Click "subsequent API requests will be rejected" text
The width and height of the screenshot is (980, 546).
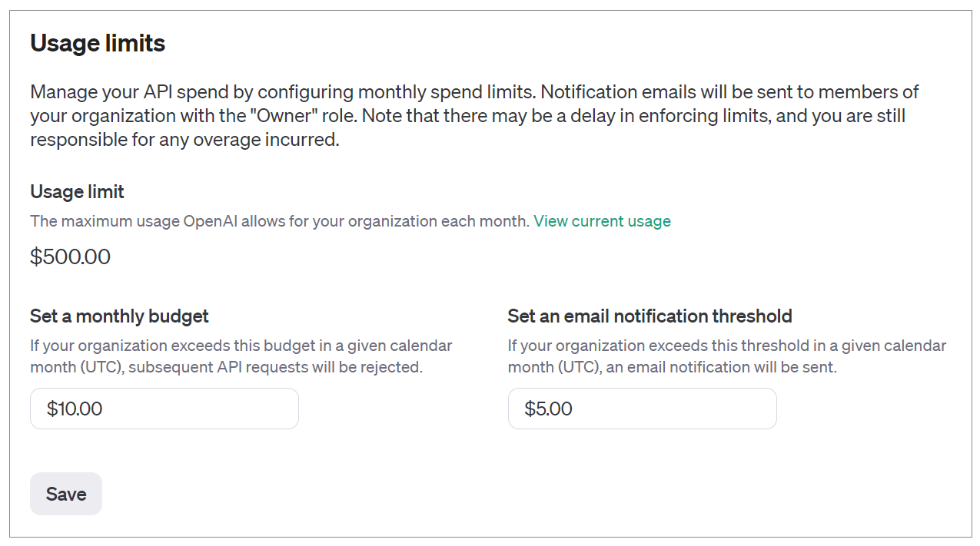(275, 367)
